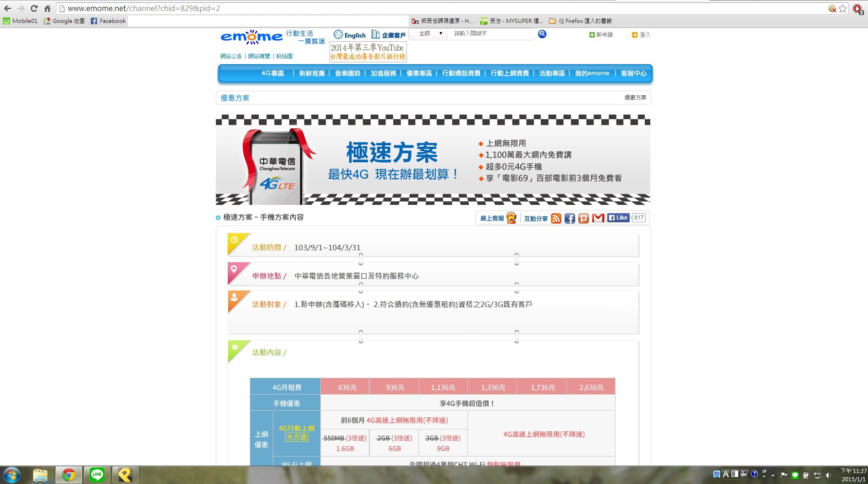Share via Gmail icon

[598, 218]
